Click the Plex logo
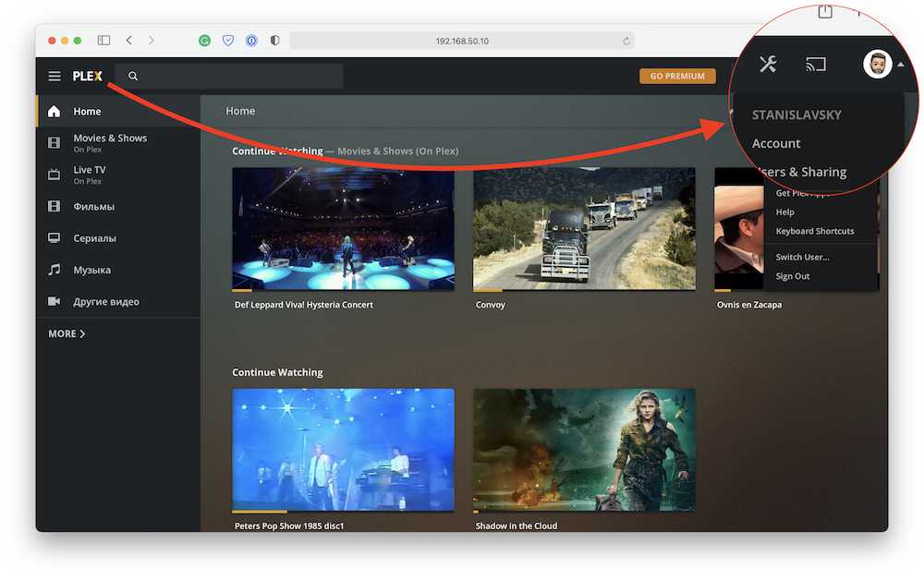The width and height of the screenshot is (924, 579). click(88, 77)
